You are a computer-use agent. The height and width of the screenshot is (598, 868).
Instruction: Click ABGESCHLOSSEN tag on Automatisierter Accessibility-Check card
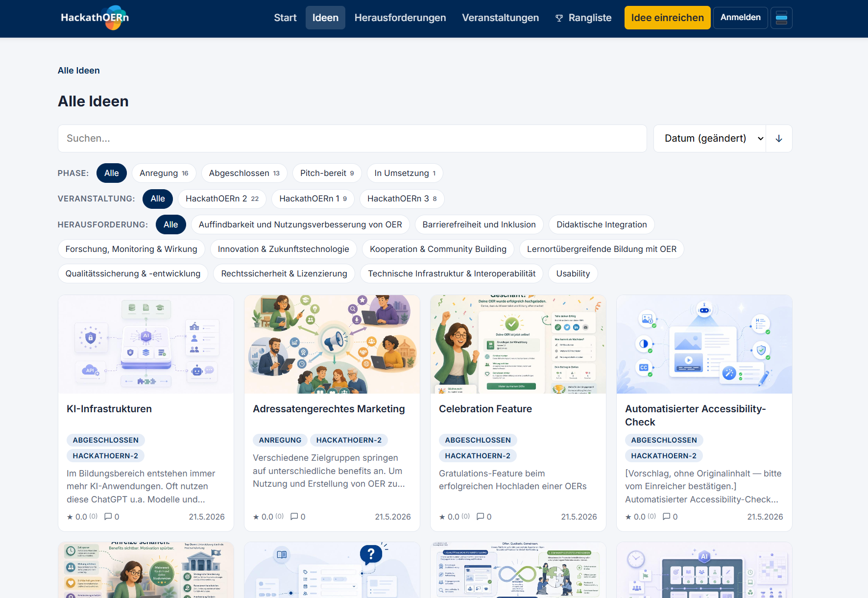(664, 440)
